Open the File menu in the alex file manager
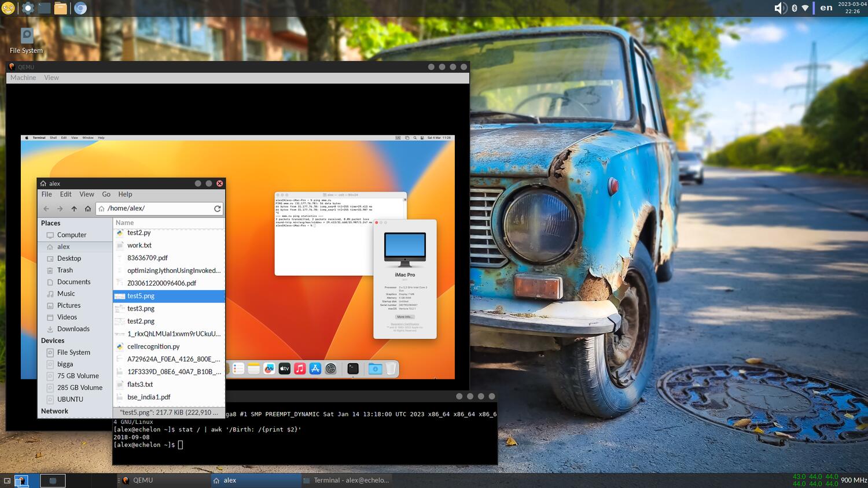868x488 pixels. point(47,194)
